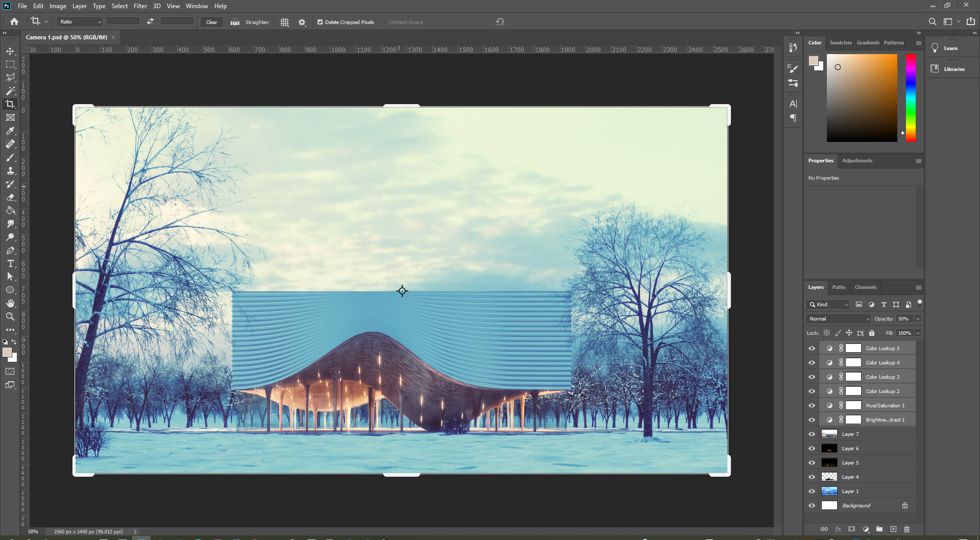Click the Straighten icon in options bar
980x540 pixels.
coord(235,22)
